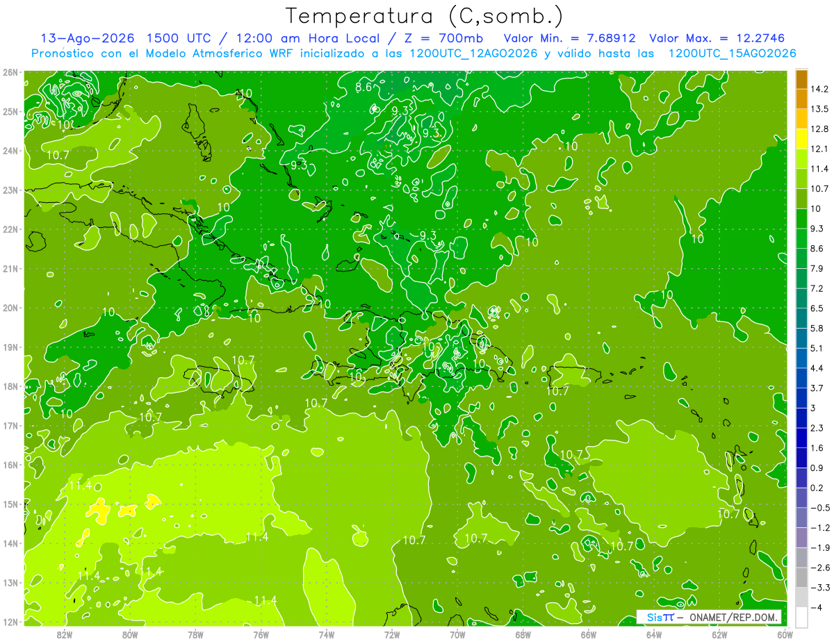This screenshot has width=834, height=644.
Task: Click the 14N latitude axis label
Action: click(10, 543)
